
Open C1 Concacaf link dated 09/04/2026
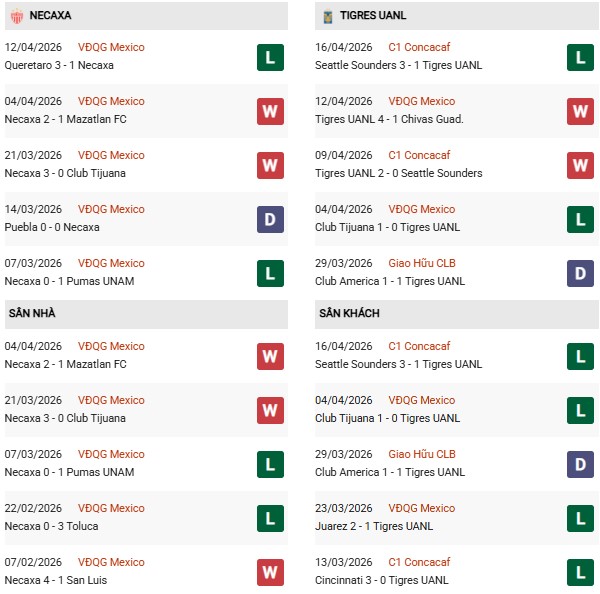[421, 155]
